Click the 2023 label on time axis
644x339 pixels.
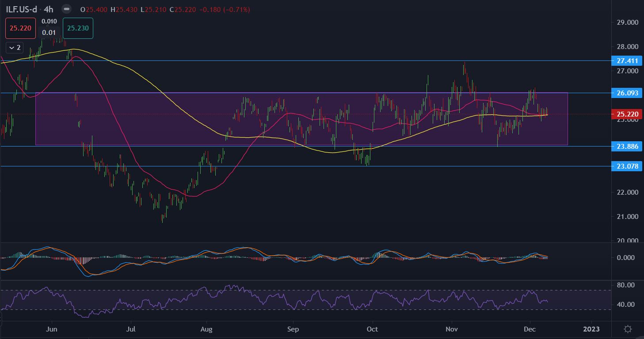point(591,329)
